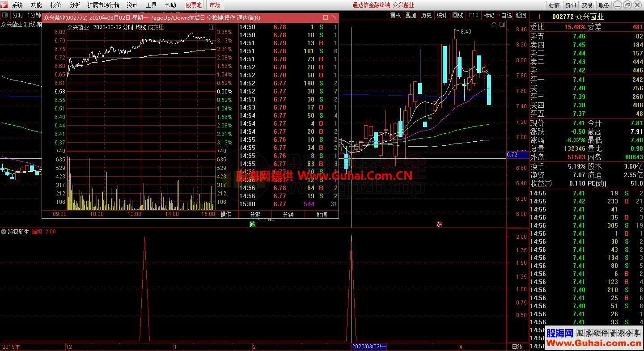Click 画线 toolbar item
This screenshot has width=644, height=351.
pos(458,15)
